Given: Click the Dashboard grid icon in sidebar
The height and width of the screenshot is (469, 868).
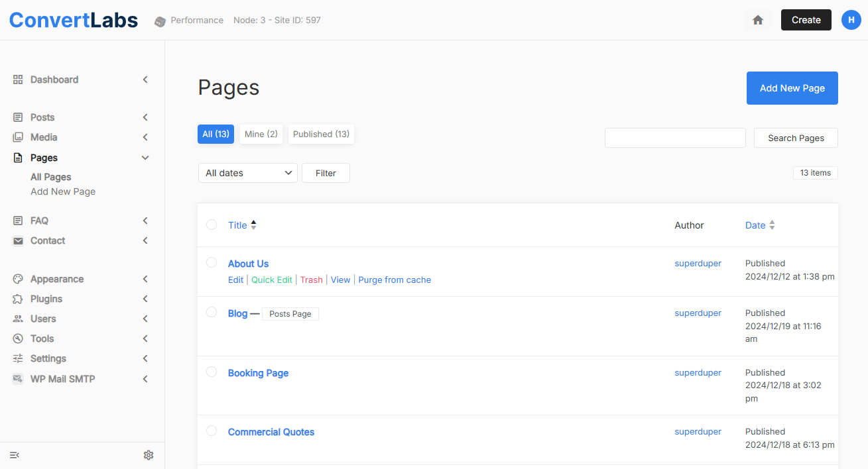Looking at the screenshot, I should 18,79.
